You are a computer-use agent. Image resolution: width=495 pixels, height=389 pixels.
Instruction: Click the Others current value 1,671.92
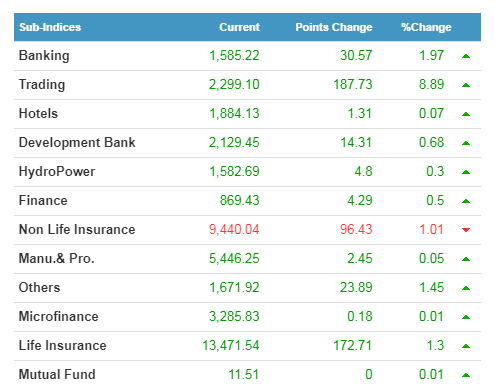234,287
